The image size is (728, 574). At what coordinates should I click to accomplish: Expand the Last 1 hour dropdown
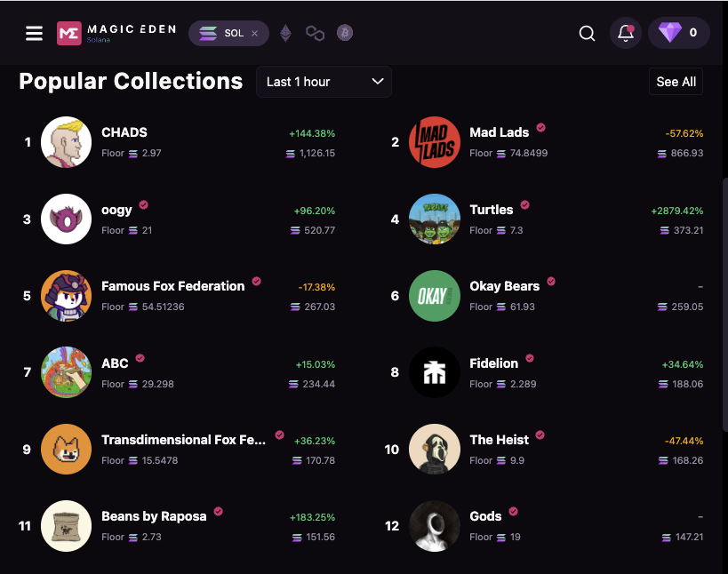(x=324, y=82)
